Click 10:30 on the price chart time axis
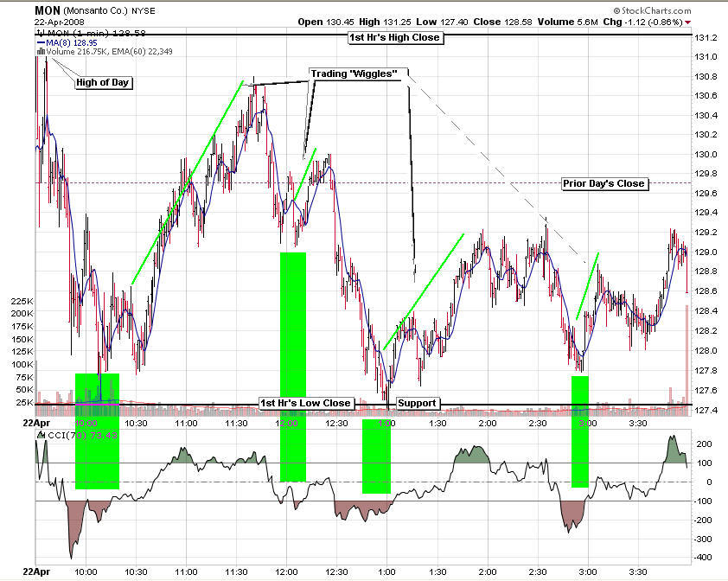This screenshot has height=581, width=728. tap(136, 424)
